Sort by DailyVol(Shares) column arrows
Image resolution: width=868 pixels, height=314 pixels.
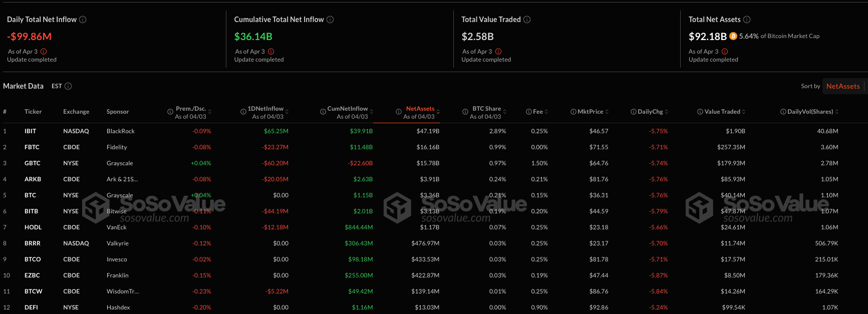coord(837,112)
